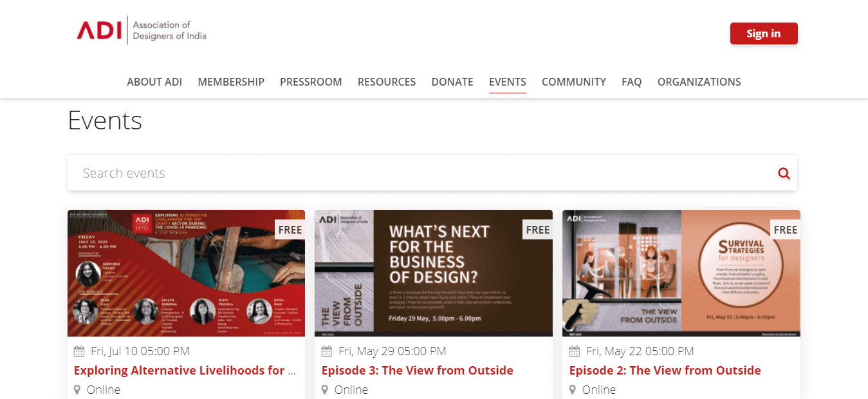Open Exploring Alternative Livelihoods event title
Screen dimensions: 868x399
click(x=185, y=371)
